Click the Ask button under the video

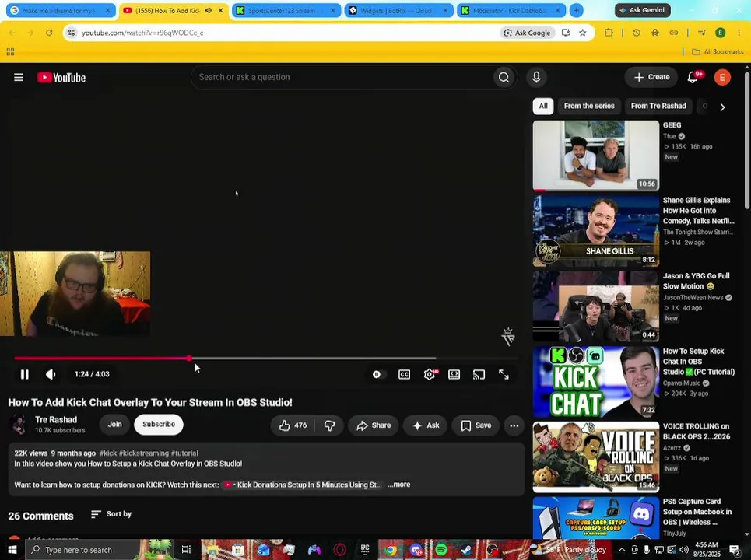click(x=426, y=425)
